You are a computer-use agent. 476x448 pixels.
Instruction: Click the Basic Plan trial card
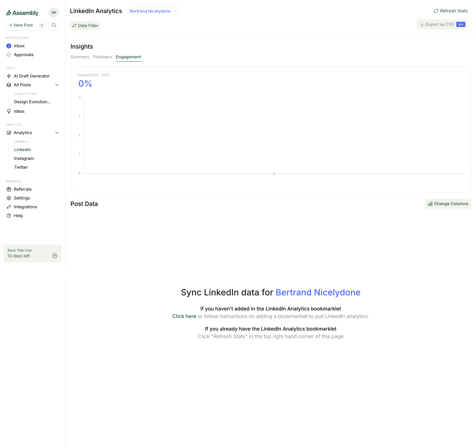(x=33, y=254)
